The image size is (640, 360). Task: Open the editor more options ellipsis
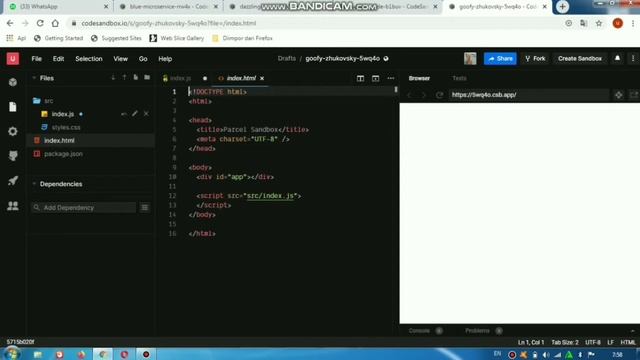coord(391,78)
